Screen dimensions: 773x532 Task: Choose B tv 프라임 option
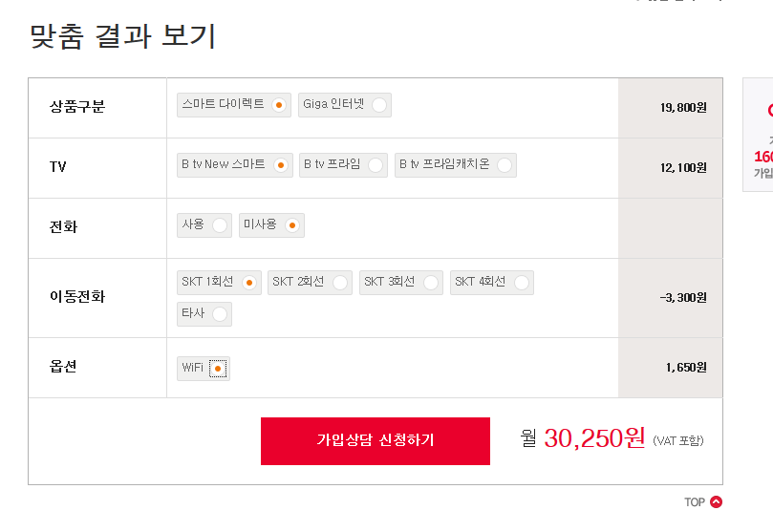click(x=376, y=165)
